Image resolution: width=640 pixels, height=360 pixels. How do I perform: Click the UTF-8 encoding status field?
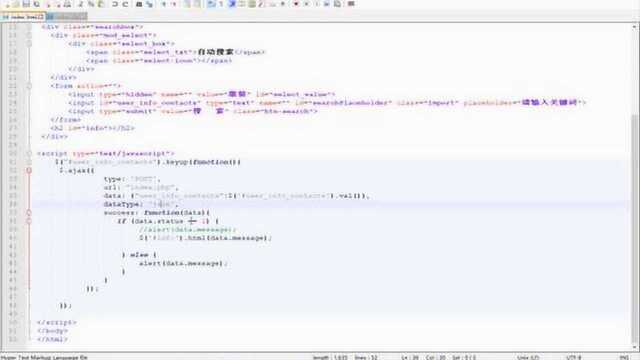coord(573,357)
